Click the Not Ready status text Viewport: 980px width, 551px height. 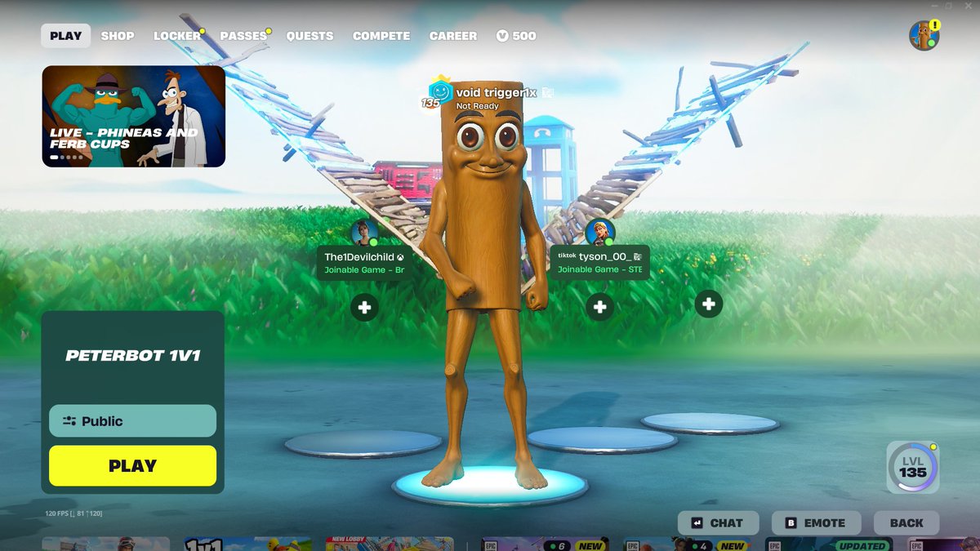coord(477,106)
